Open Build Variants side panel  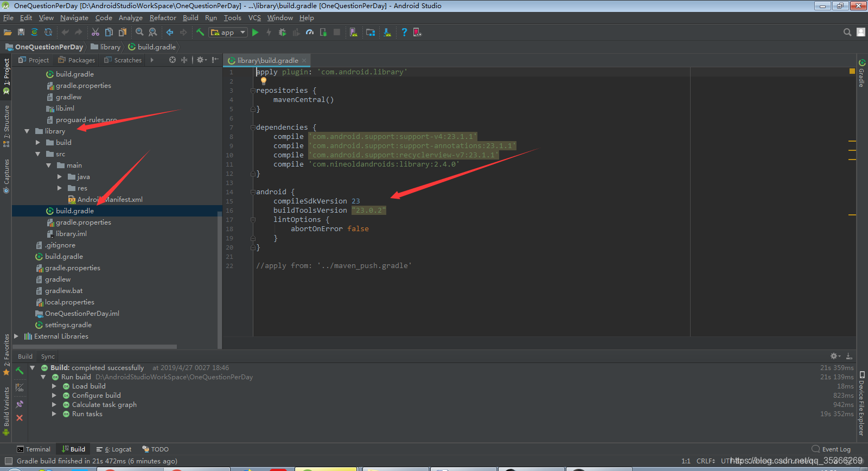6,411
